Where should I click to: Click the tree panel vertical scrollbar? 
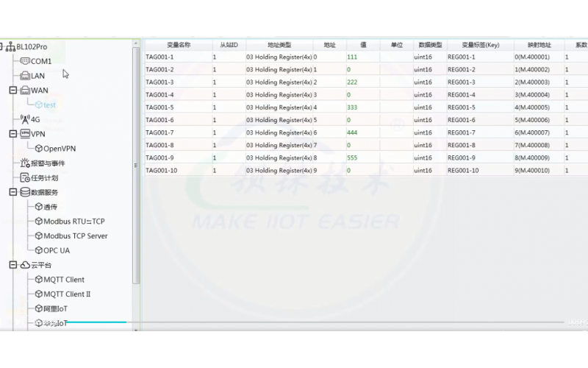(x=135, y=162)
